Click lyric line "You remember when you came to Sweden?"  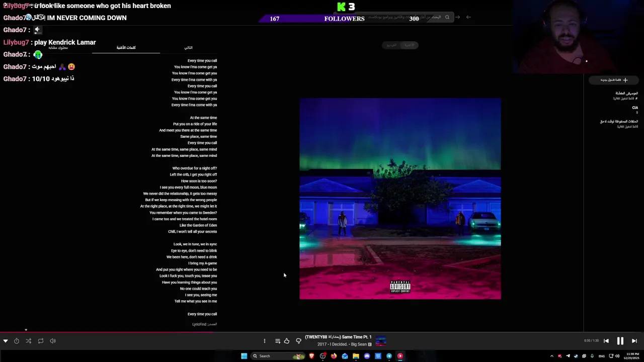pyautogui.click(x=183, y=213)
